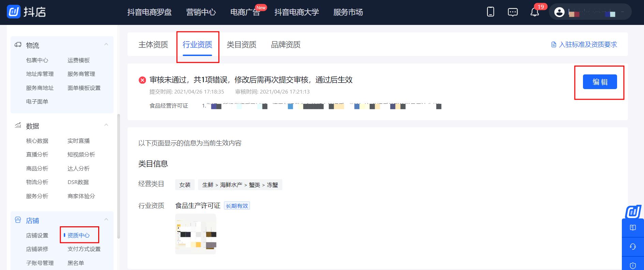Click the 生鲜 > 海鲜水产 > 蟹类 > 冻蟹 tag
The height and width of the screenshot is (270, 644).
point(240,185)
